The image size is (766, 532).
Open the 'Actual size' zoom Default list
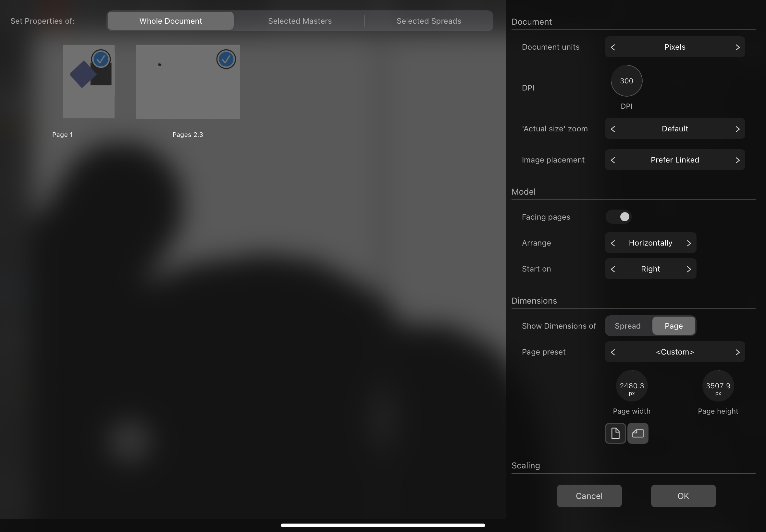tap(675, 129)
